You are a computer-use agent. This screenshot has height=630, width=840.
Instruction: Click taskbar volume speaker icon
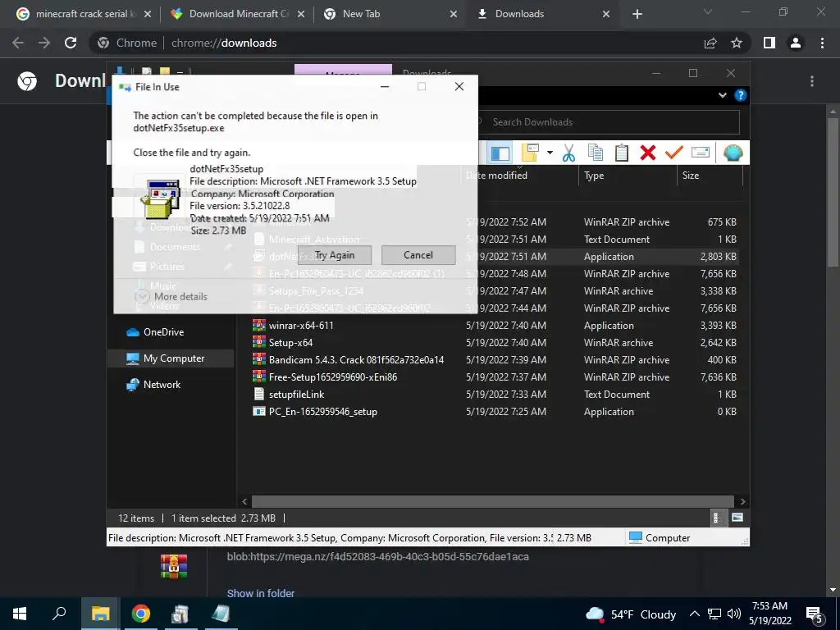click(x=734, y=614)
